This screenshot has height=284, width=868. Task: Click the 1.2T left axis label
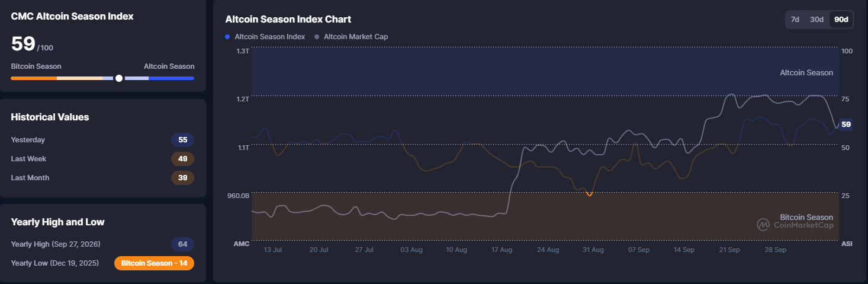(243, 99)
